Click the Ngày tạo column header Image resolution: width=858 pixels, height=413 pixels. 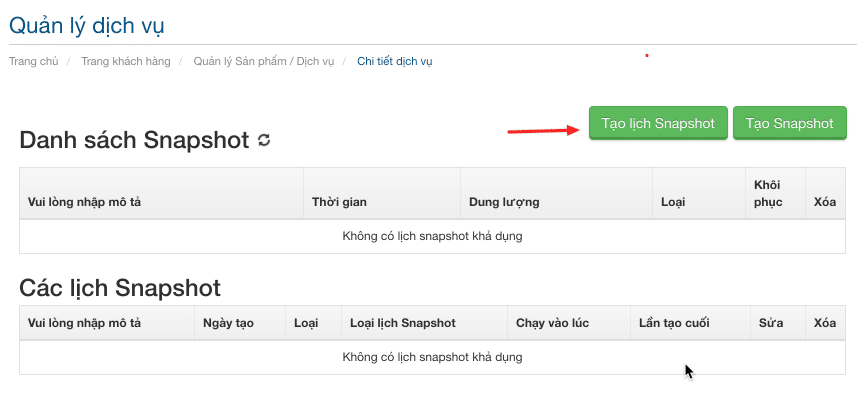[228, 323]
